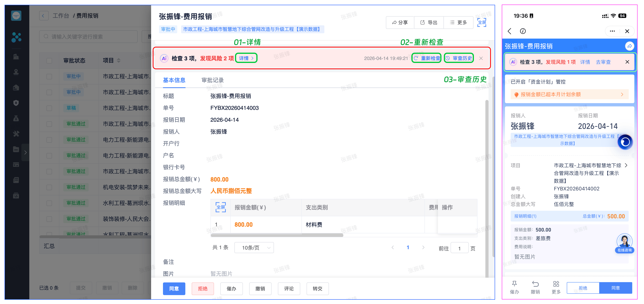Click the Export button in the header
This screenshot has width=644, height=304.
[x=429, y=23]
